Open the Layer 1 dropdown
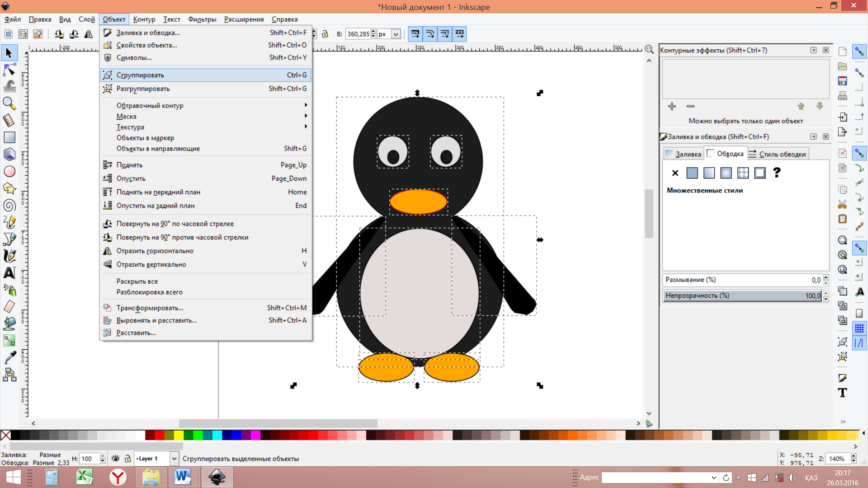The height and width of the screenshot is (488, 868). tap(174, 459)
